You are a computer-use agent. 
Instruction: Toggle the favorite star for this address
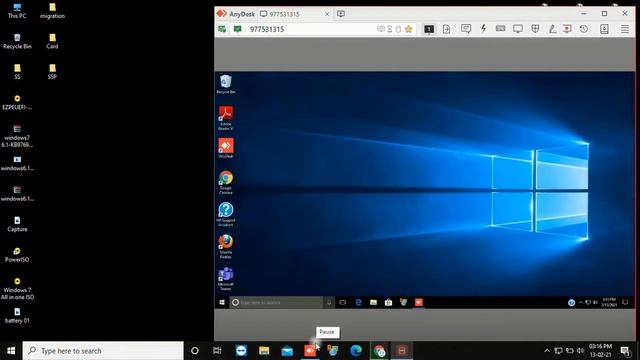[x=409, y=29]
